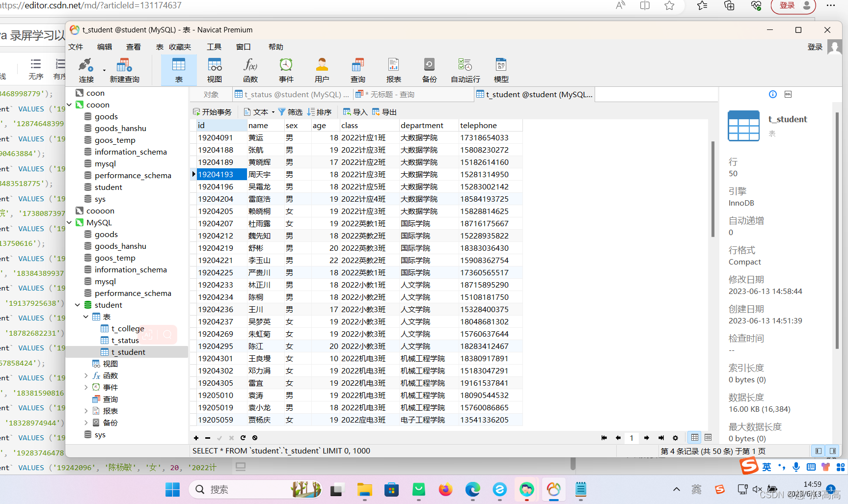Switch to t_status @student tab
Screen dimensions: 848x504
click(292, 94)
